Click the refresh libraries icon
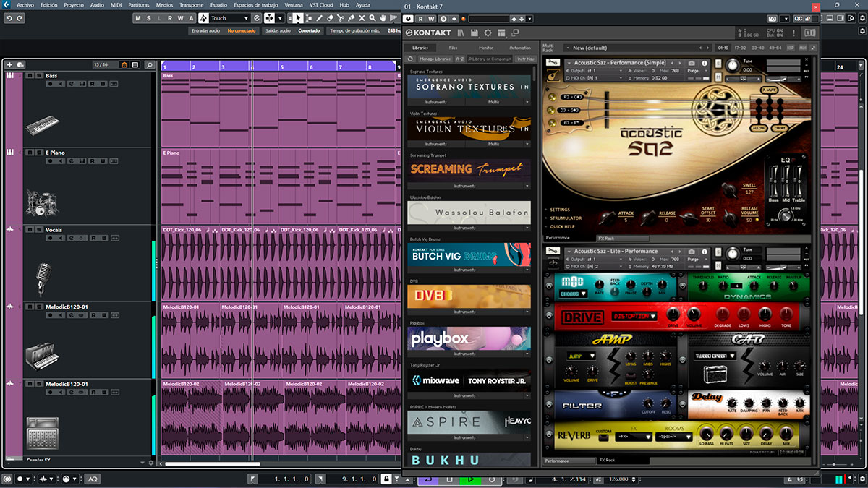The width and height of the screenshot is (868, 488). (410, 59)
